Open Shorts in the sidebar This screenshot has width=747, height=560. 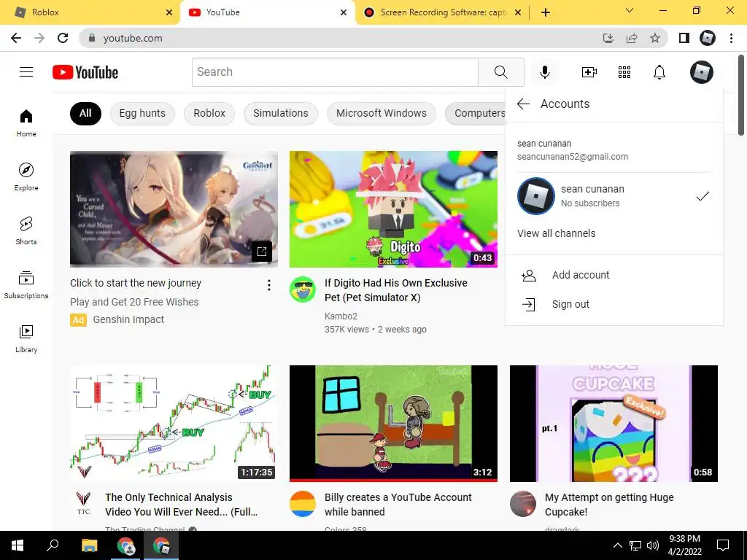pos(26,230)
